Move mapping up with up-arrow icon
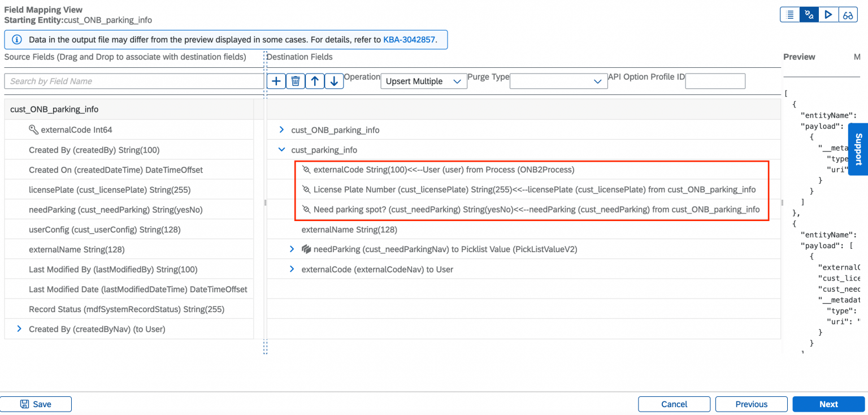 click(315, 81)
